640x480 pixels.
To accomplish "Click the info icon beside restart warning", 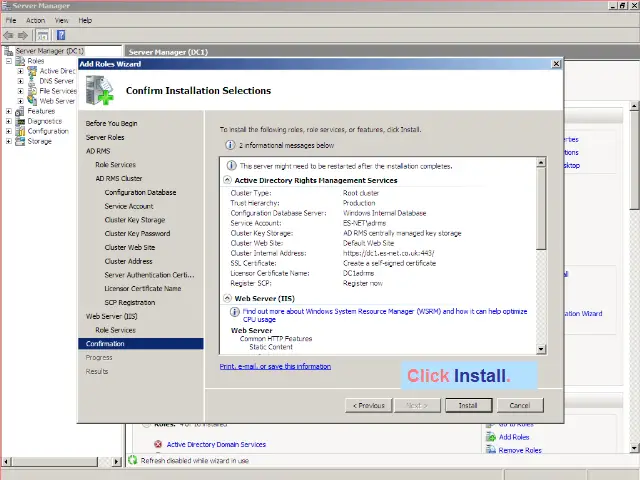I will click(231, 166).
